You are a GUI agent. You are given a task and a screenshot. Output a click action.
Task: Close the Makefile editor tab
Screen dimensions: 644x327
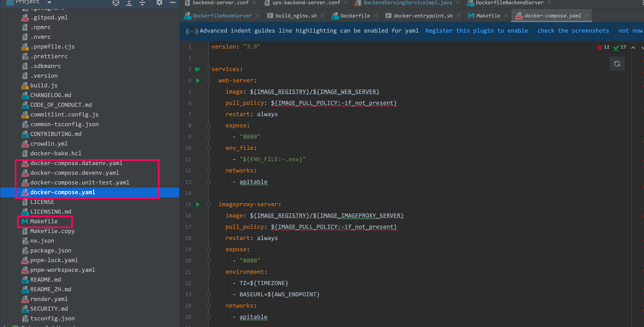pyautogui.click(x=506, y=16)
